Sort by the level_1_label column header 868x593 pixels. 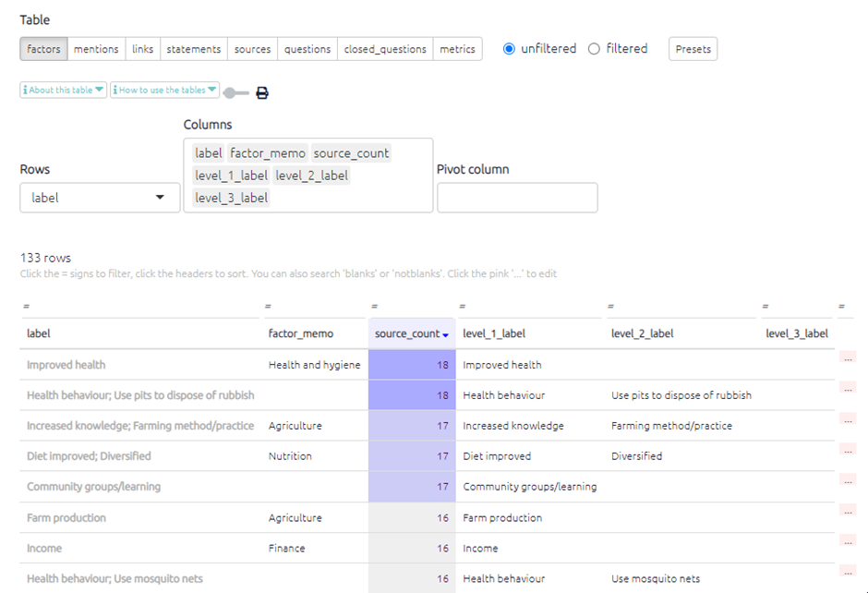[494, 333]
